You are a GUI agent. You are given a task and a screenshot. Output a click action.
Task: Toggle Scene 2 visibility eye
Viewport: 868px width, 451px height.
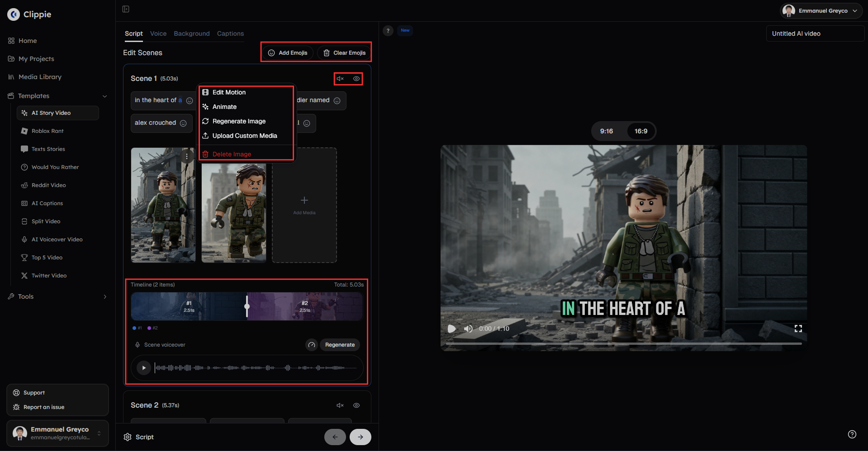pyautogui.click(x=356, y=405)
